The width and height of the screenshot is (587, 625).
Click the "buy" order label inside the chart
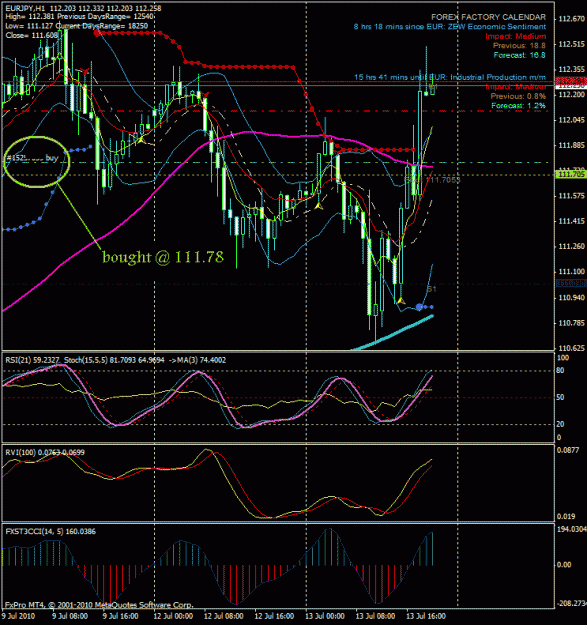[x=52, y=158]
